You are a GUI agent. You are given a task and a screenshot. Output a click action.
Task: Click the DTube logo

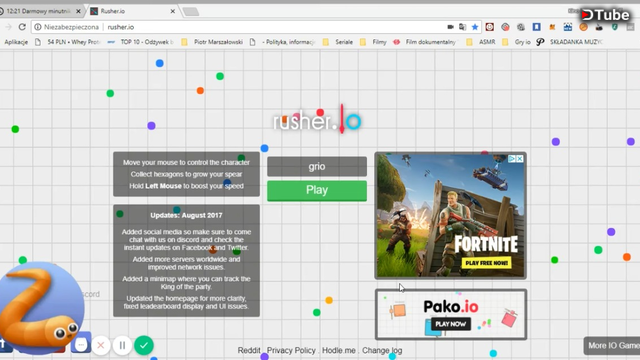click(605, 16)
